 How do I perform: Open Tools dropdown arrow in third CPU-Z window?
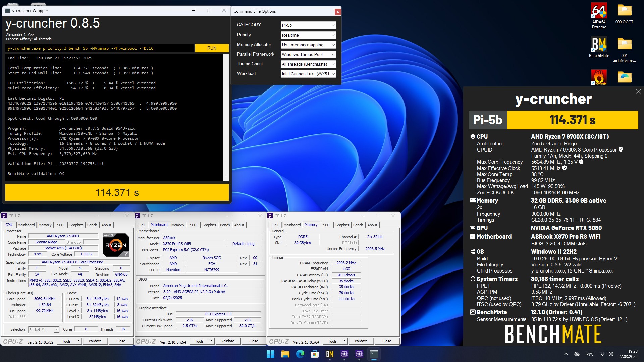pos(344,341)
